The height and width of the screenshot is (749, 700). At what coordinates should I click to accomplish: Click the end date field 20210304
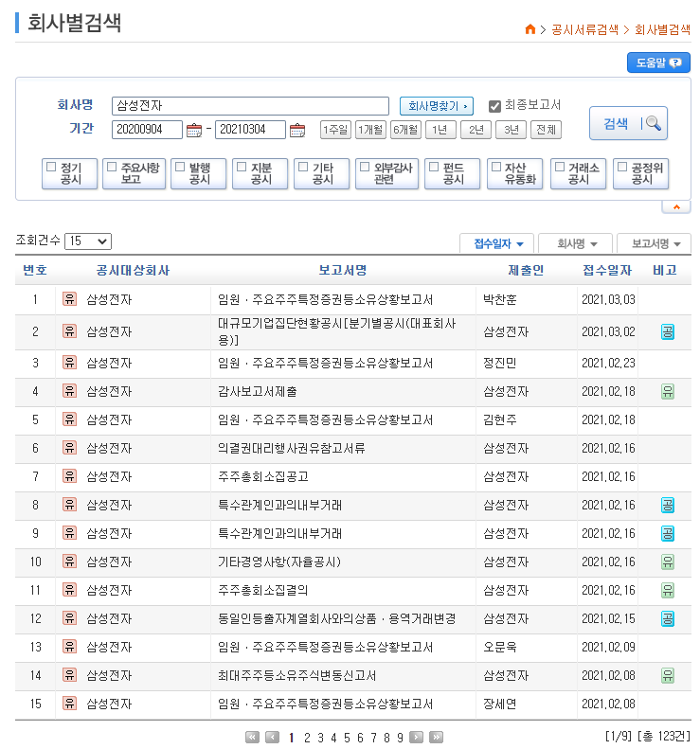coord(250,130)
